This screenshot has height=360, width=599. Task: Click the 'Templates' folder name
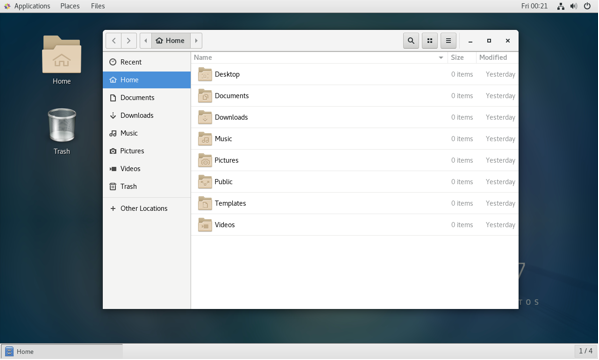(x=230, y=203)
